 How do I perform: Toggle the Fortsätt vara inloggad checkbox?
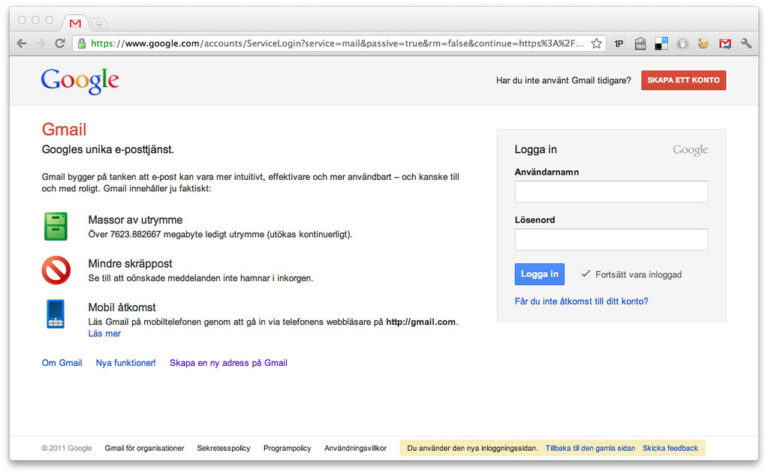(585, 274)
